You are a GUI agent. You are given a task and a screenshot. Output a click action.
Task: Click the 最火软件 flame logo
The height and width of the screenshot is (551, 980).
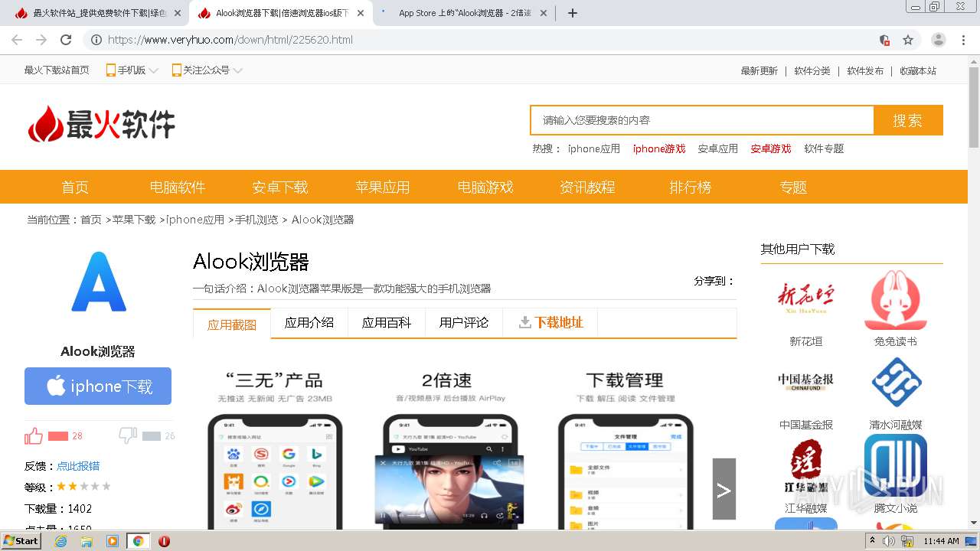tap(101, 124)
